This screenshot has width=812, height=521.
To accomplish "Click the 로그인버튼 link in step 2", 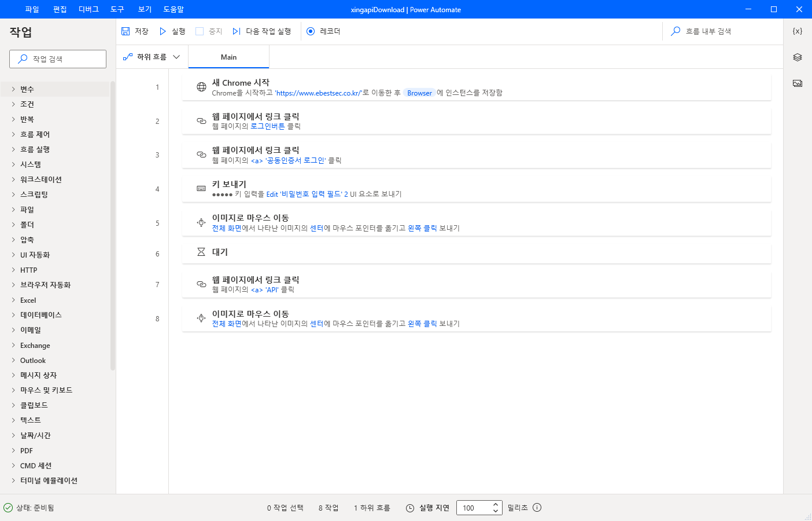I will (268, 126).
